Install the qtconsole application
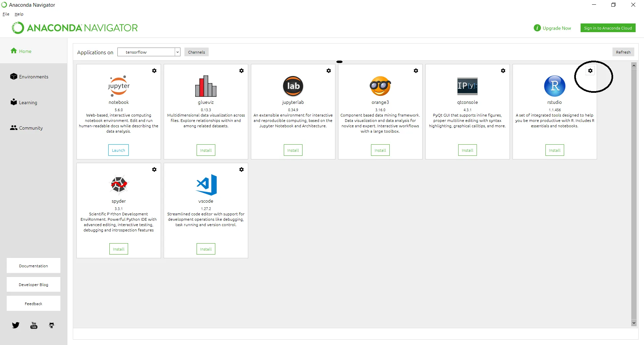This screenshot has width=644, height=345. 468,150
